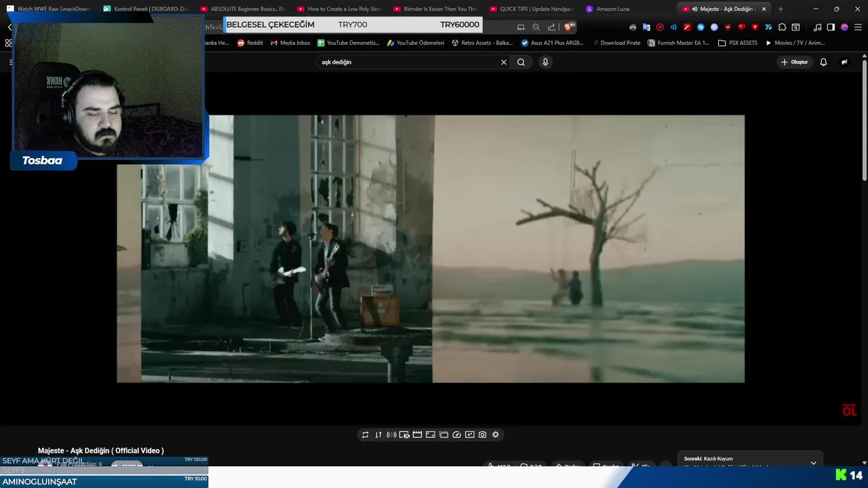Open the Retro Assets - Balka... bookmark
This screenshot has width=868, height=488.
coord(481,43)
